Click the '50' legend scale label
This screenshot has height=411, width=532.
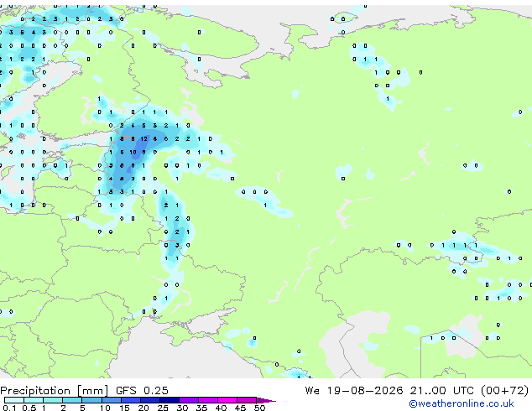pyautogui.click(x=259, y=408)
